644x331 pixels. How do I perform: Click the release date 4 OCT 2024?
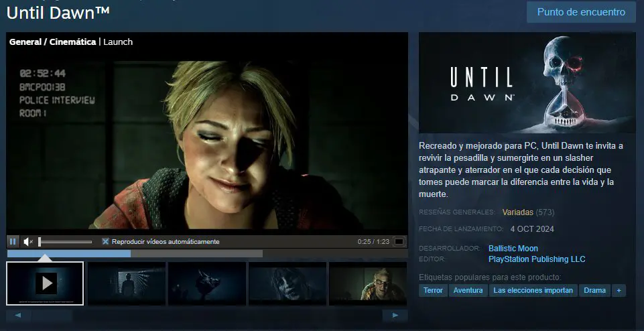tap(532, 228)
